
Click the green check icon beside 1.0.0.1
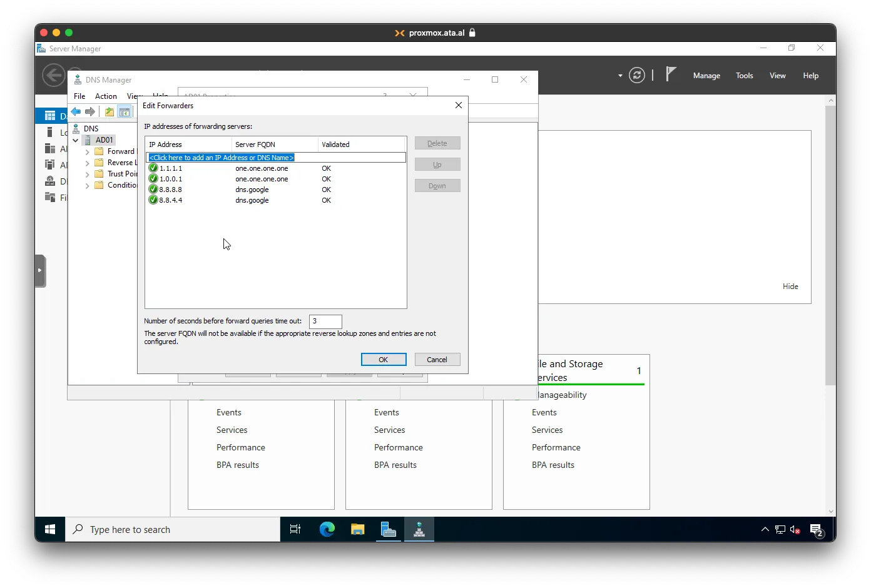coord(153,179)
